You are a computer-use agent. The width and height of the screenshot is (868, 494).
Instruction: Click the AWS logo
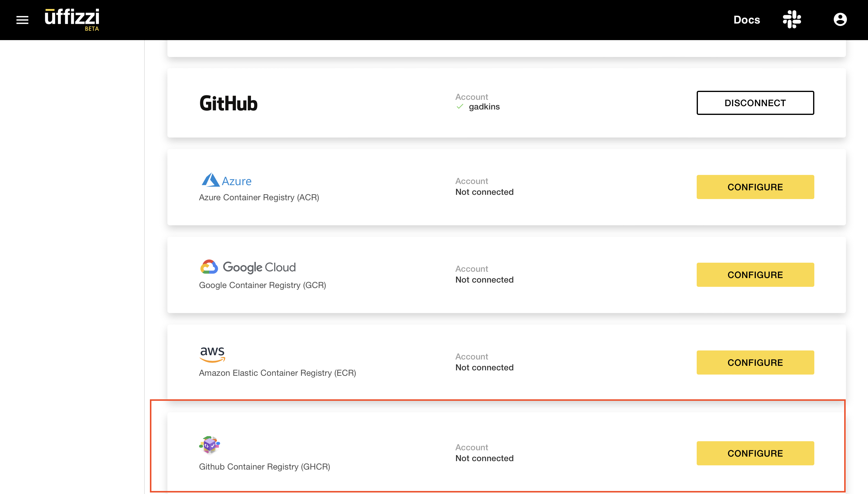212,354
